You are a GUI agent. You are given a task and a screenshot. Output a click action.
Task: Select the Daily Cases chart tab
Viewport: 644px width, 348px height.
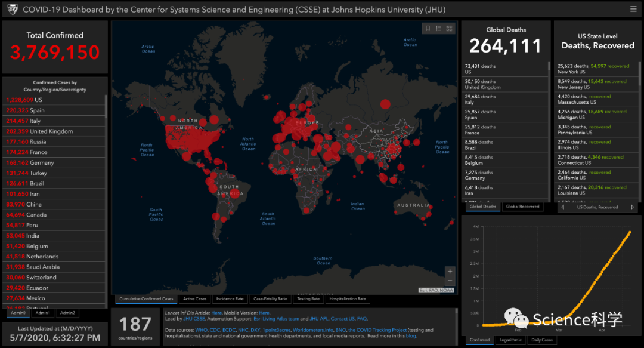pos(541,340)
